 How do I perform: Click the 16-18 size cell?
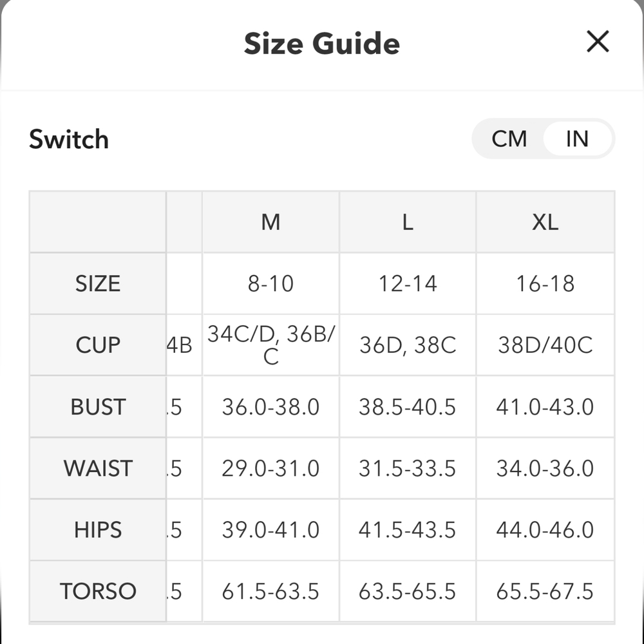tap(545, 284)
